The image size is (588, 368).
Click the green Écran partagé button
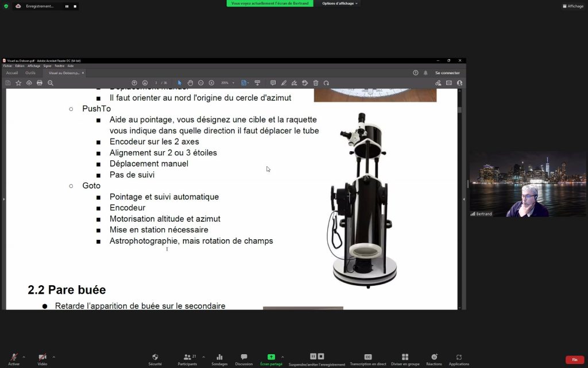click(x=271, y=359)
